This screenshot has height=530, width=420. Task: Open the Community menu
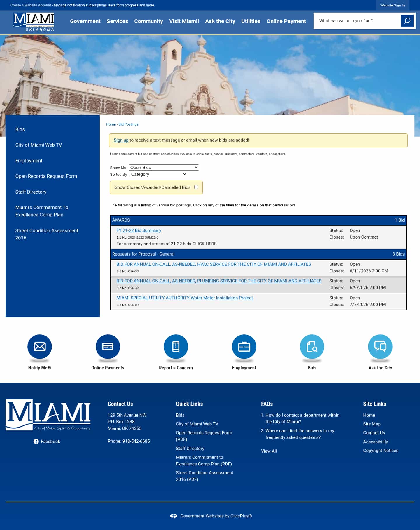148,21
